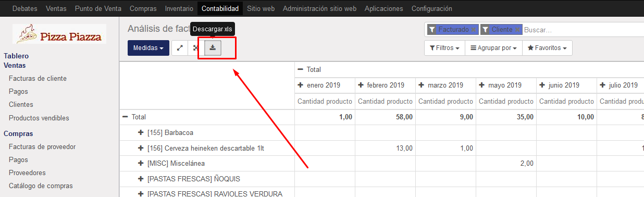
Task: Open the Favoritos dropdown
Action: (547, 48)
